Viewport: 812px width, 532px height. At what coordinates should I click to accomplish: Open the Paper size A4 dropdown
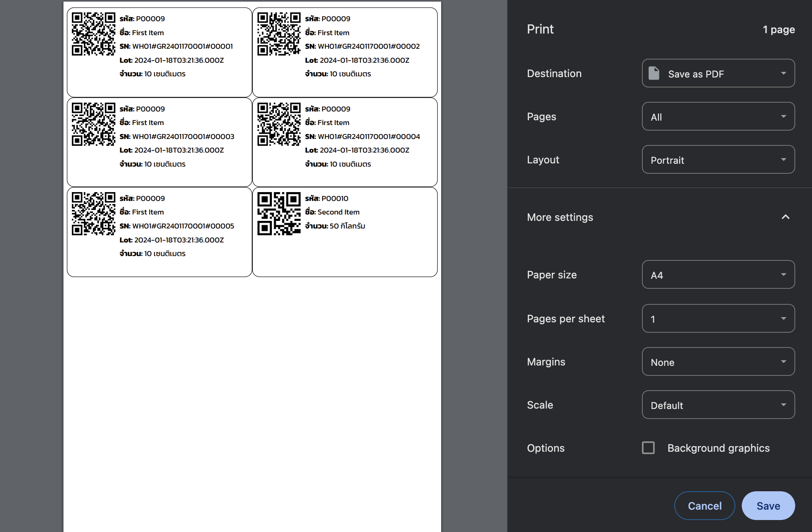[x=718, y=275]
